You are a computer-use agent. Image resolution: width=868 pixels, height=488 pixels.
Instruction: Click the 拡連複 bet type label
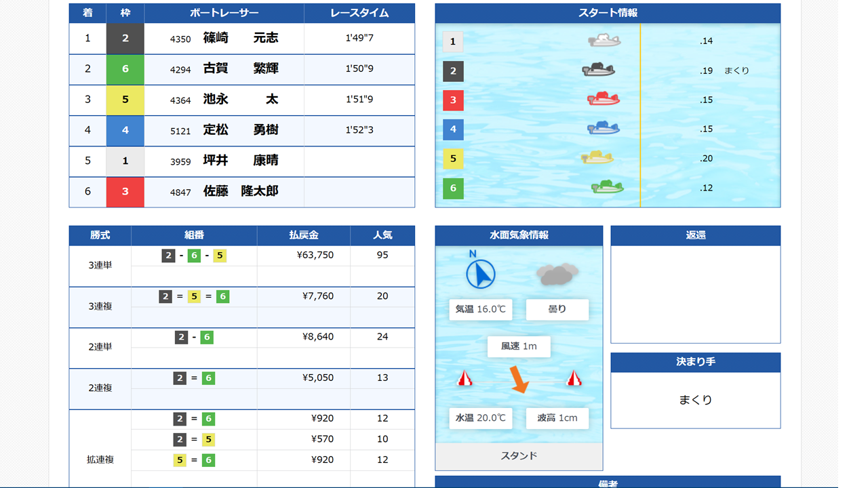[100, 460]
